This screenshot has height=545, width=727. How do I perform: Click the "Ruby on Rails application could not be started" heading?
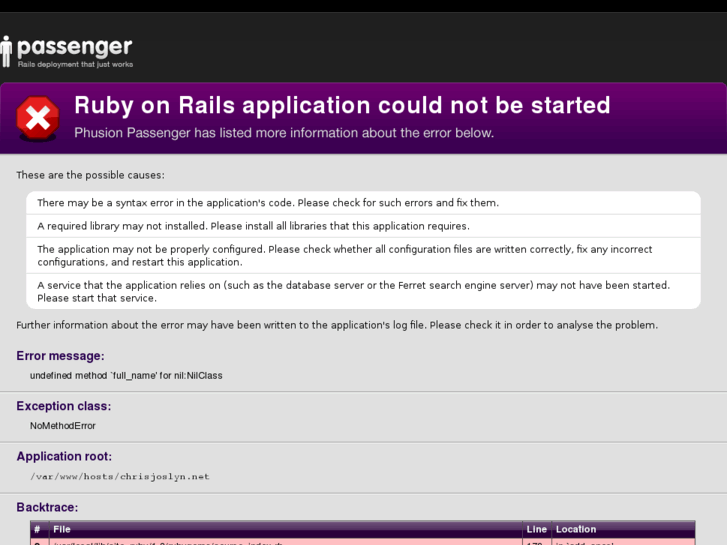342,105
